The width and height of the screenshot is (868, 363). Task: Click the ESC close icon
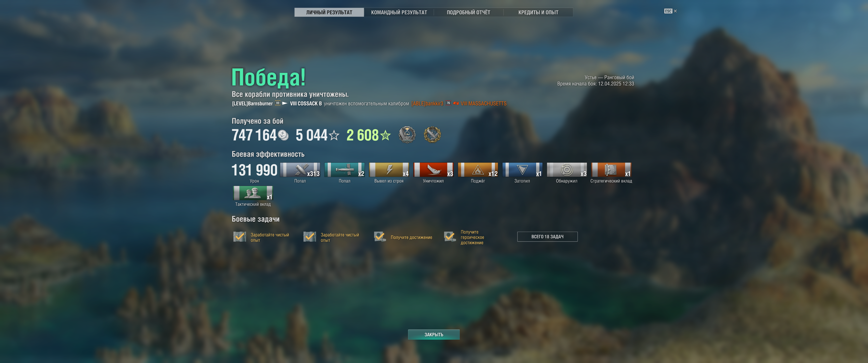pyautogui.click(x=670, y=11)
